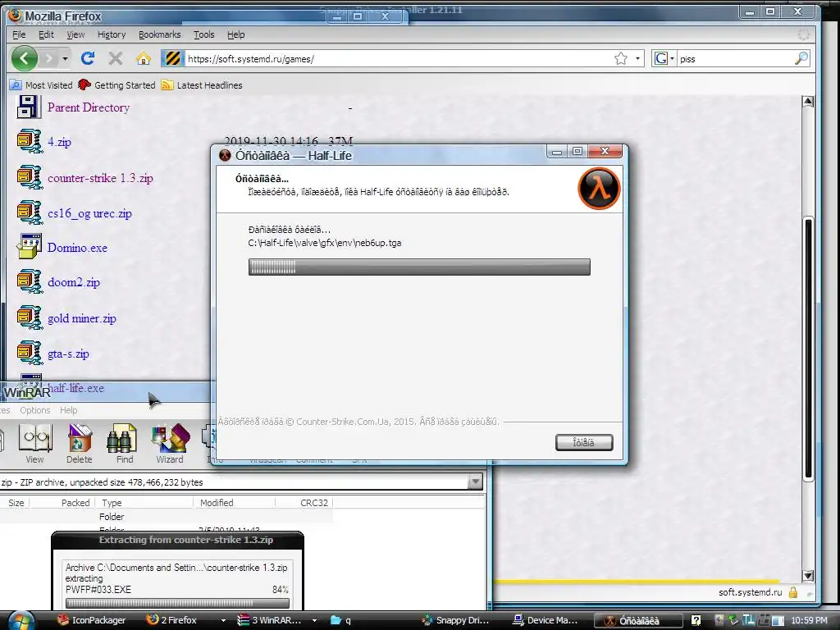Switch to Snappy Driver taskbar button

point(455,620)
